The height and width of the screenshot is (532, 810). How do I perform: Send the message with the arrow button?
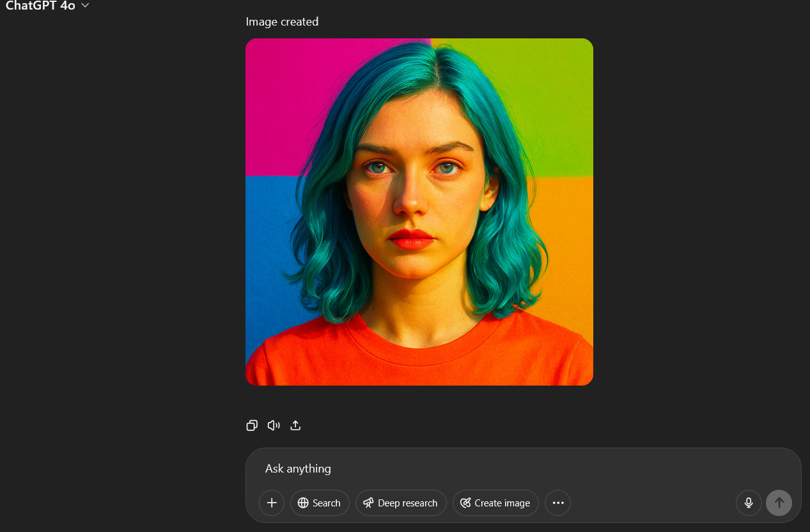779,503
